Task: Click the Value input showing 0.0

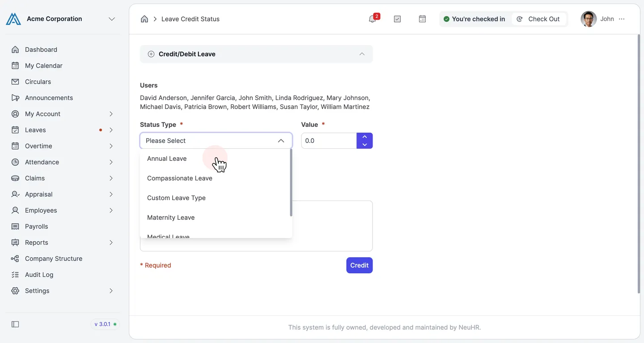Action: (x=329, y=141)
